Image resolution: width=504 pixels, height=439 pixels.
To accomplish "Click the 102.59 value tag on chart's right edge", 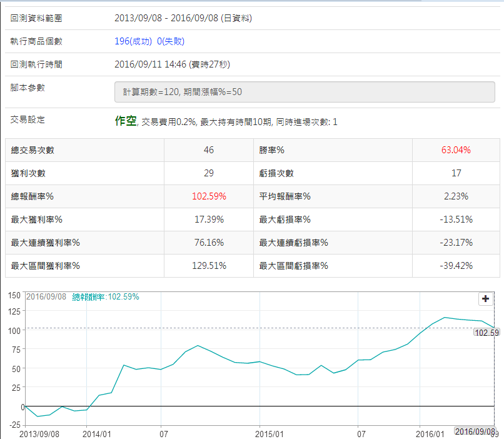I will tap(486, 333).
